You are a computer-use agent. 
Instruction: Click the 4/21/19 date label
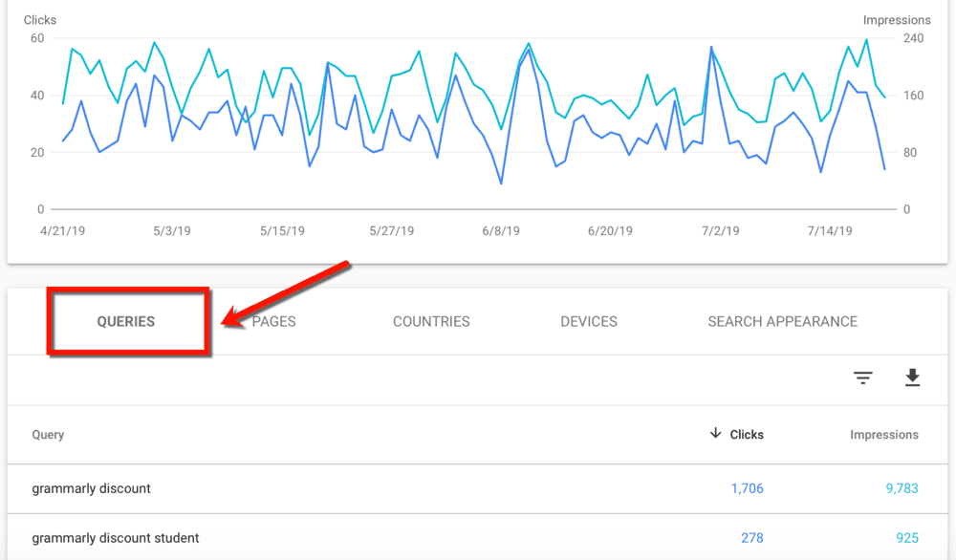pos(63,231)
